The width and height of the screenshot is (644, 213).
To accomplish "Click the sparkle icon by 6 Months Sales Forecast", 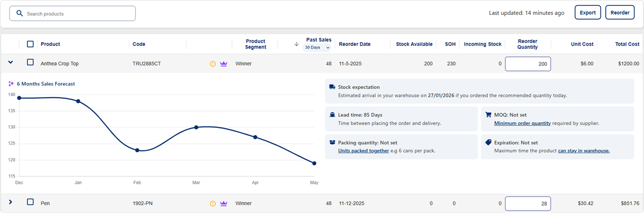I will pyautogui.click(x=11, y=84).
